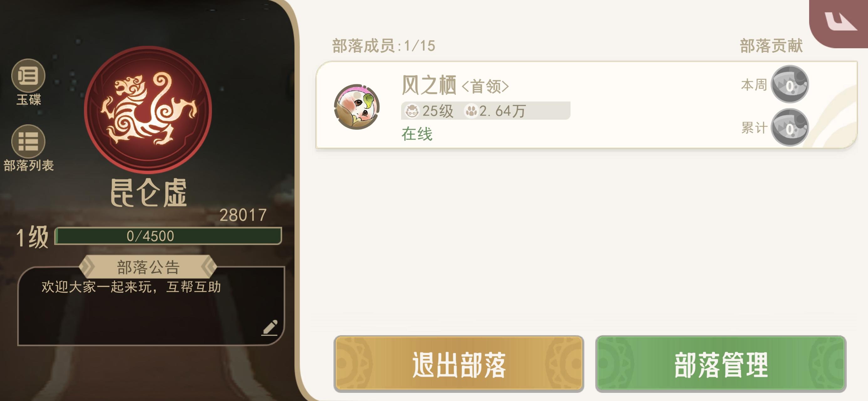Tap the 部落贡献 column header
Image resolution: width=868 pixels, height=401 pixels.
[x=771, y=45]
